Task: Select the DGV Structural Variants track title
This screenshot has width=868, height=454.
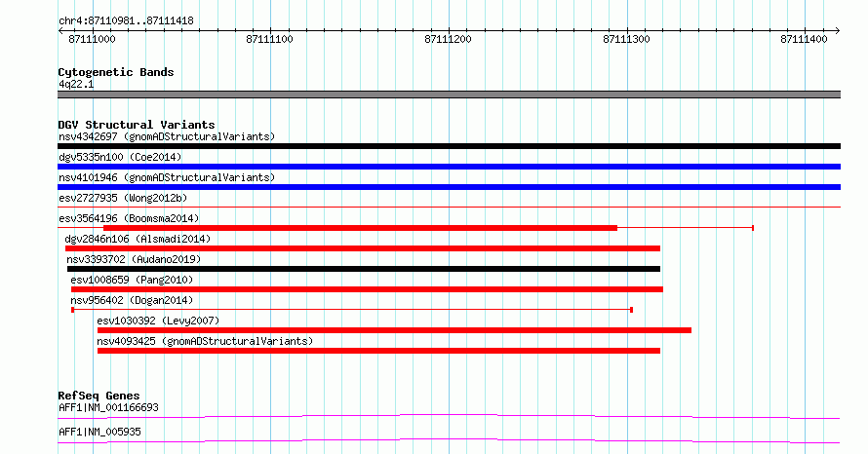Action: 137,125
